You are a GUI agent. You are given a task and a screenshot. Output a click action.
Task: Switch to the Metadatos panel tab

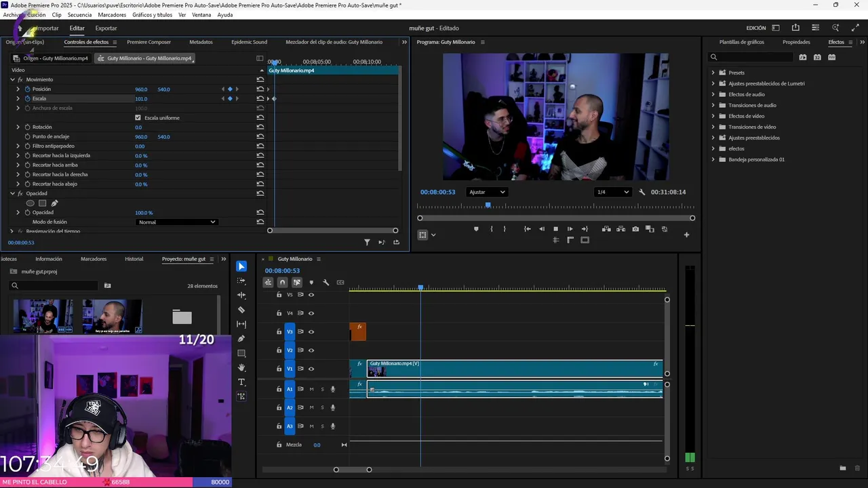(x=201, y=42)
